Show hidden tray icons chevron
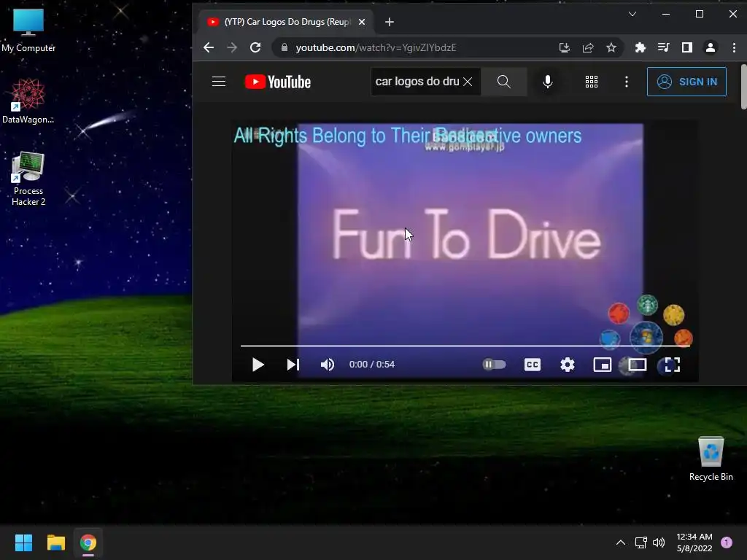The width and height of the screenshot is (747, 560). click(x=621, y=542)
